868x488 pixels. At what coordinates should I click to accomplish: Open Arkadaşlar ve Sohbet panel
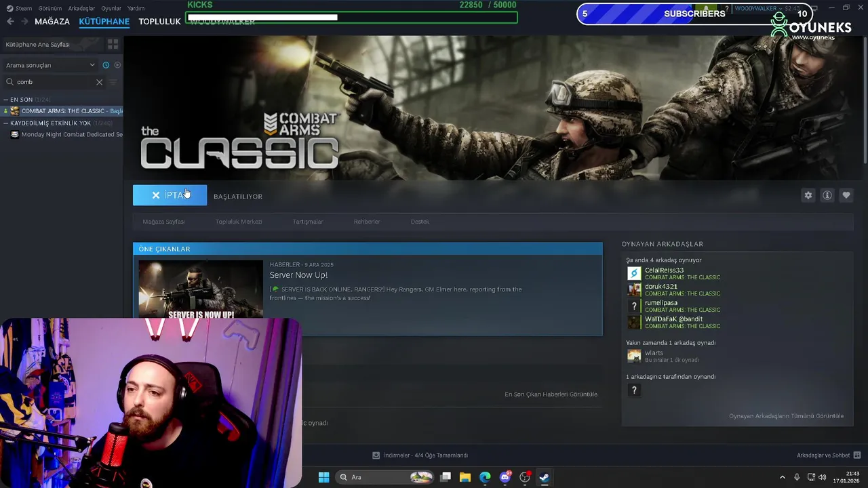point(823,455)
